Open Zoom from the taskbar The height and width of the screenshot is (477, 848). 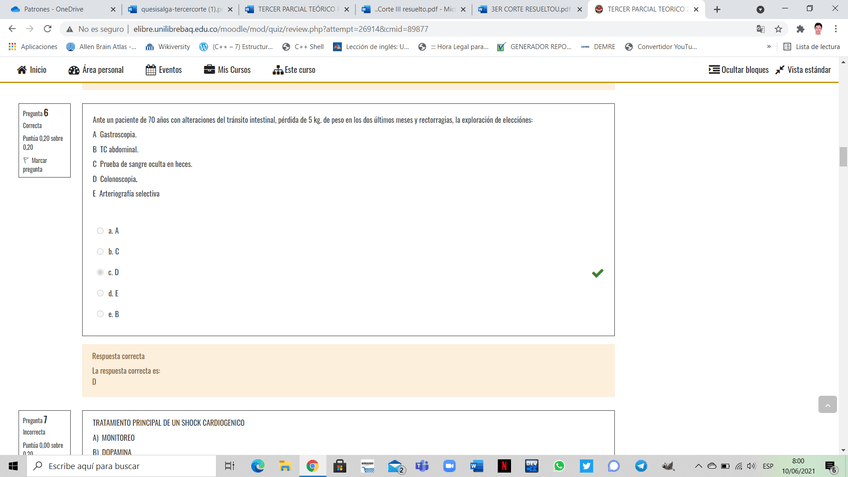pyautogui.click(x=449, y=466)
